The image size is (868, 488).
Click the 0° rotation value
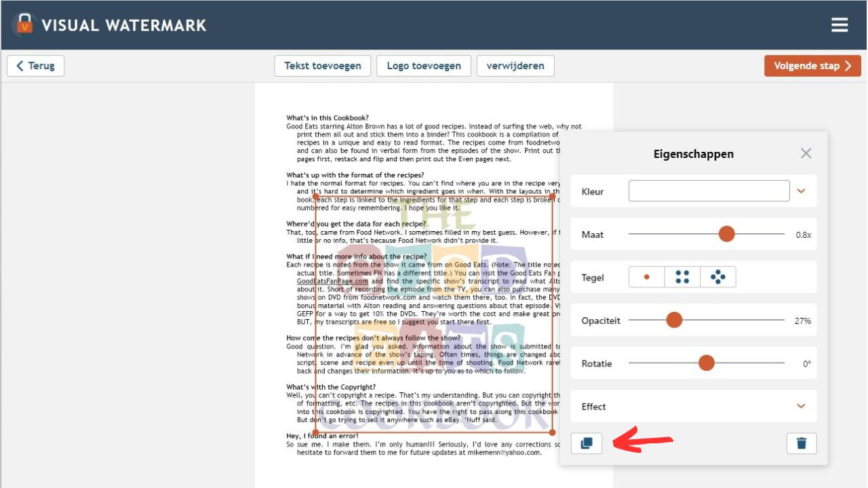(x=807, y=364)
